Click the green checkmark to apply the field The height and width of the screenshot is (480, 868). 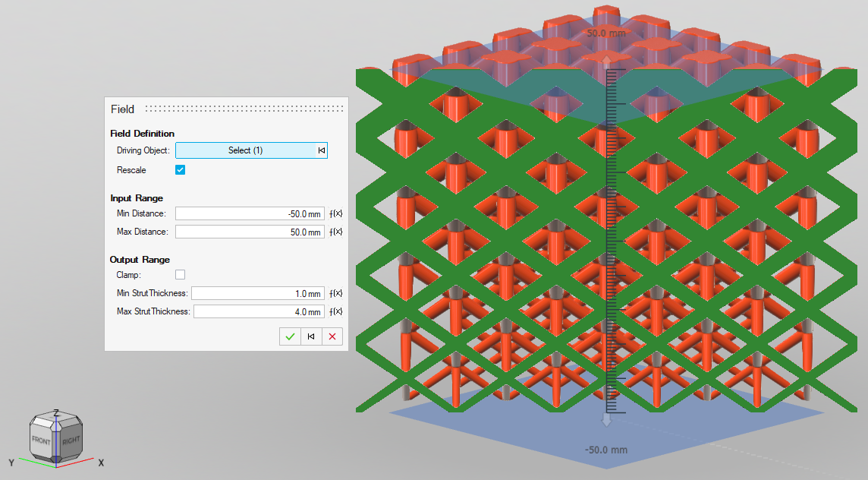coord(290,336)
